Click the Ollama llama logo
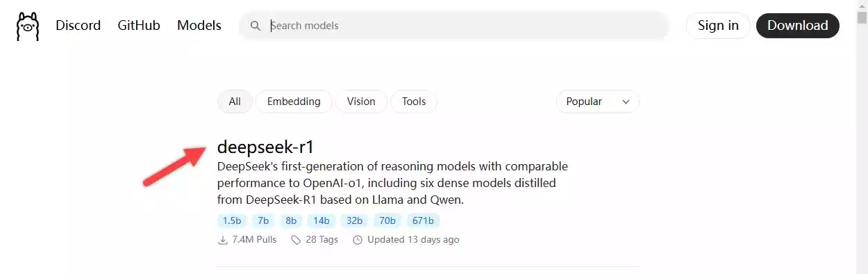 point(28,26)
